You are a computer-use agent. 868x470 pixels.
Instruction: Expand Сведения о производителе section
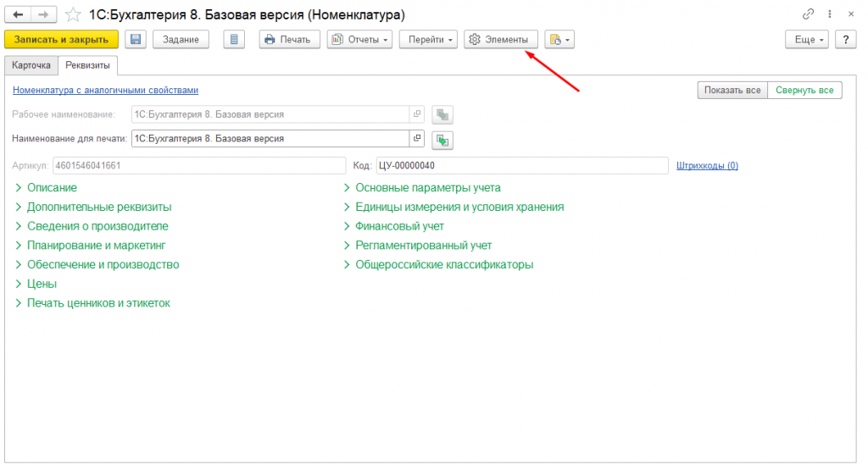(x=92, y=226)
